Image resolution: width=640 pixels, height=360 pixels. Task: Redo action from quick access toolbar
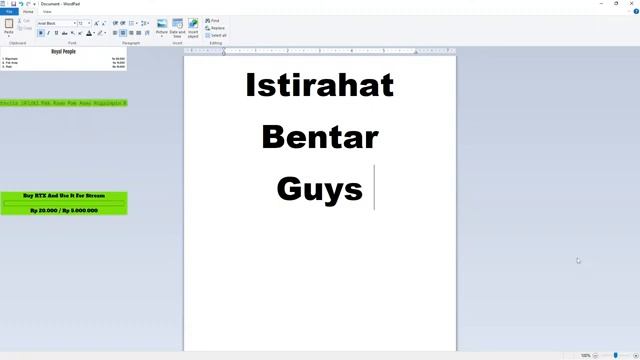pos(28,4)
